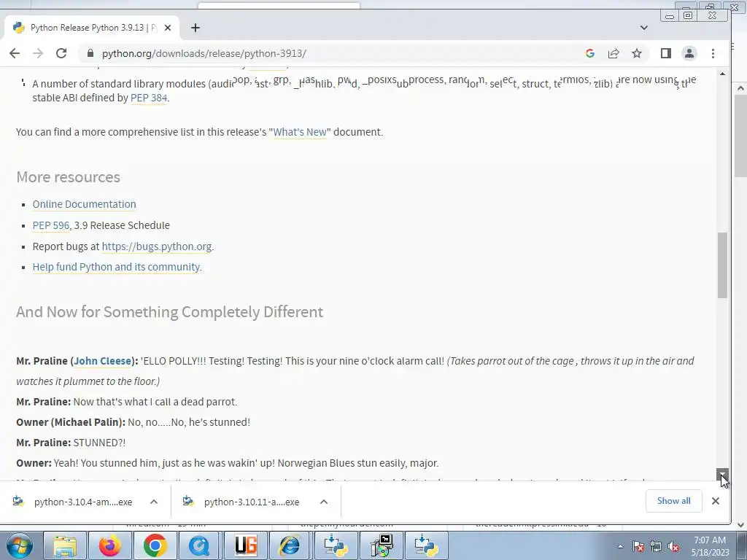Open the clock showing 7:07 AM
Viewport: 747px width, 560px height.
click(711, 546)
